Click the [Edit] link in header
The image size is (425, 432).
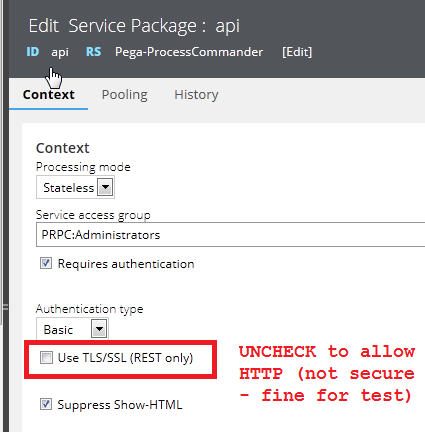[x=297, y=52]
